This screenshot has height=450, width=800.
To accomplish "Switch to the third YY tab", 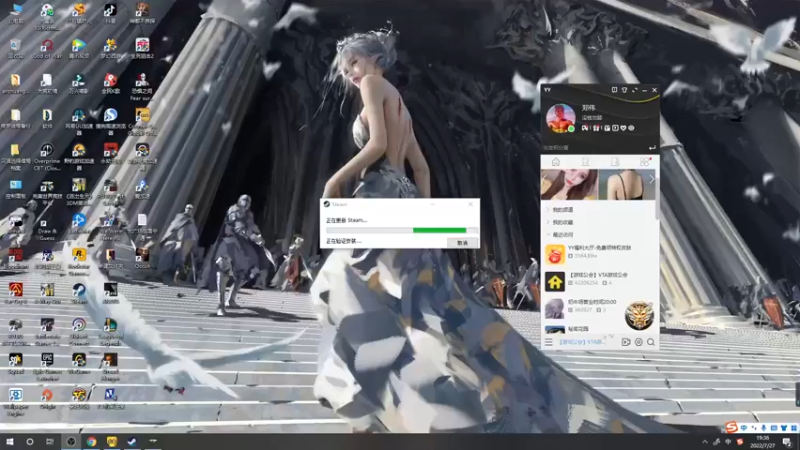I will click(615, 162).
